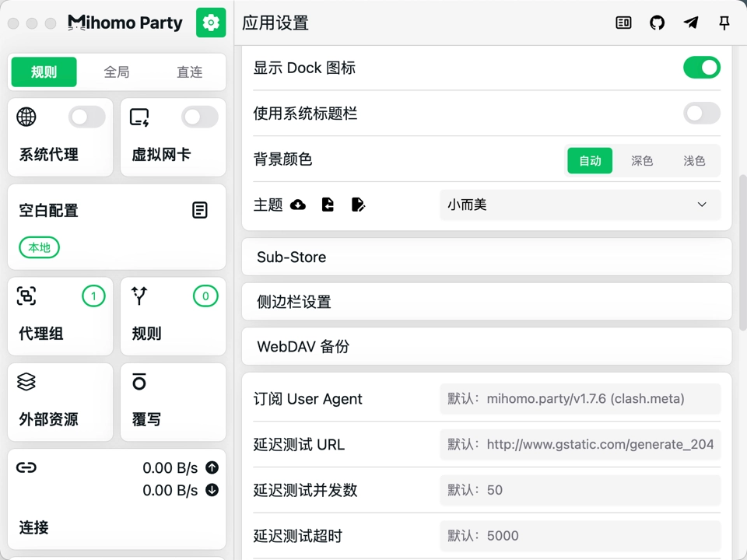Import theme file icon next to 主题
The image size is (747, 560).
328,205
